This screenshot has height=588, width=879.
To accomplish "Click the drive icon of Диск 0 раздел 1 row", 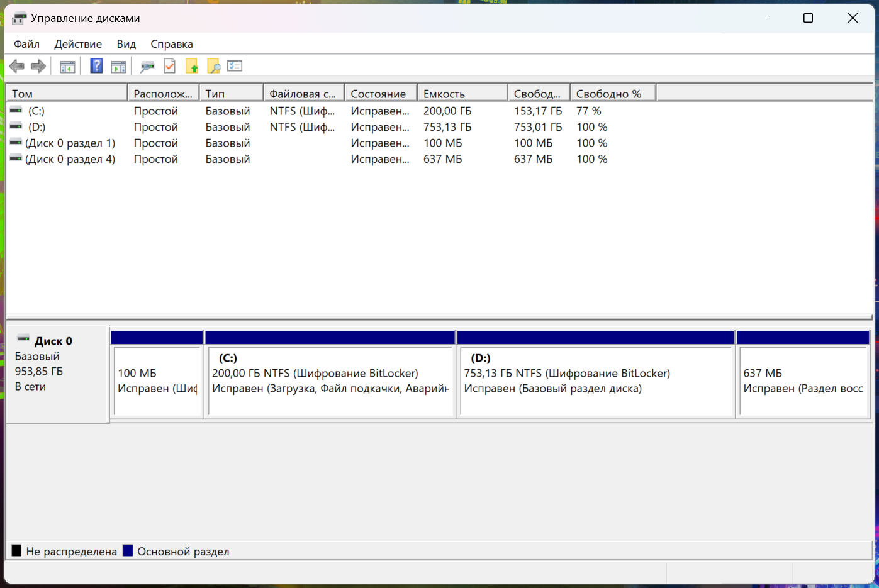I will coord(16,143).
